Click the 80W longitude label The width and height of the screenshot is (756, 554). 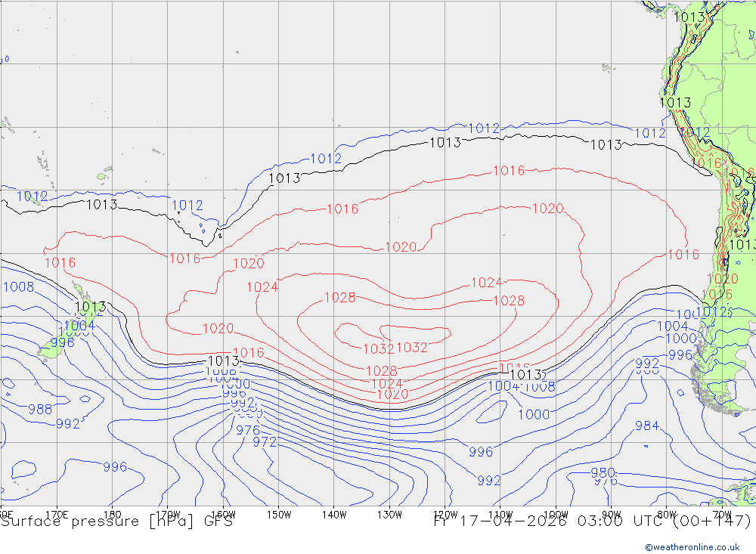(x=667, y=515)
